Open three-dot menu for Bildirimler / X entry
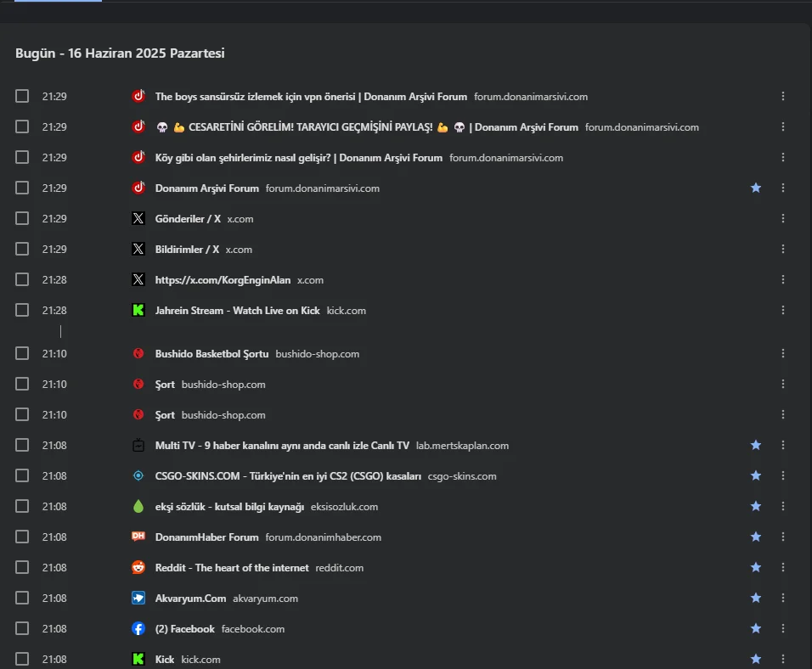This screenshot has height=669, width=812. point(783,250)
